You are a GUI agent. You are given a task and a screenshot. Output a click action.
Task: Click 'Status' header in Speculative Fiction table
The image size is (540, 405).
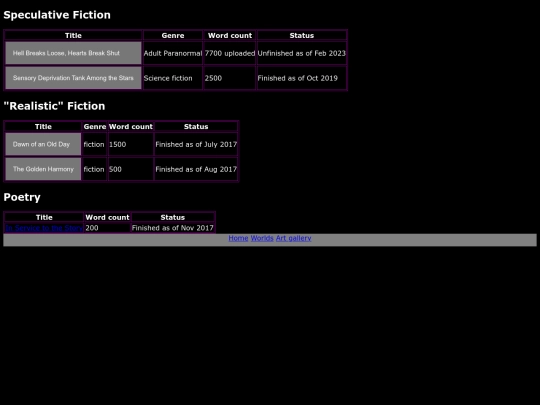coord(302,35)
